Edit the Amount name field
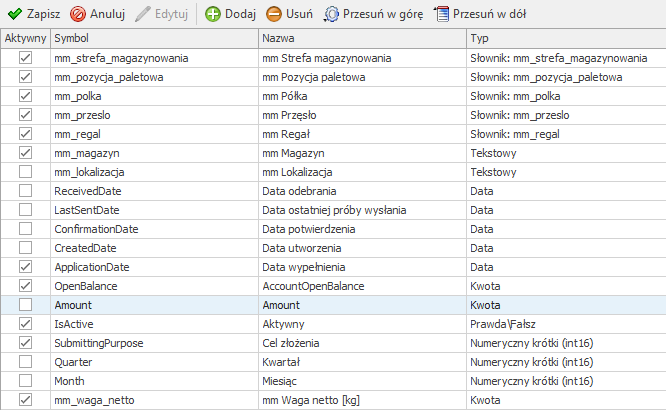666x410 pixels. pos(361,305)
